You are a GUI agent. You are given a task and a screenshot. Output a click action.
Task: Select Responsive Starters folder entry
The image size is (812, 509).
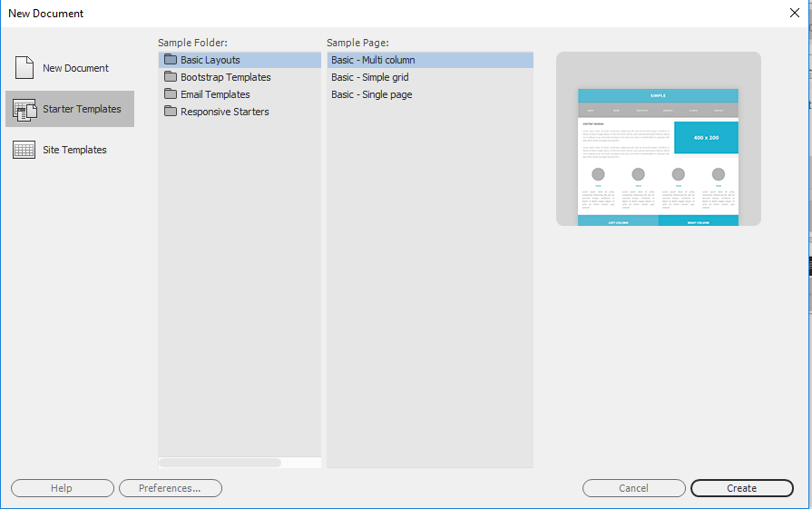pyautogui.click(x=224, y=112)
